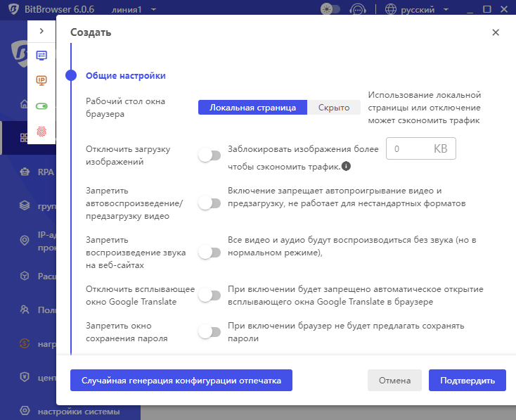
Task: Open настройки системы in the sidebar
Action: [79, 412]
